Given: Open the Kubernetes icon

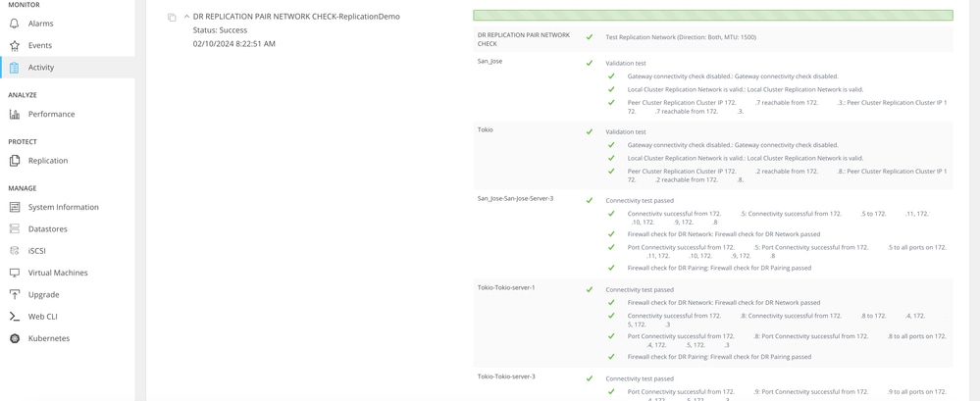Looking at the screenshot, I should 15,338.
